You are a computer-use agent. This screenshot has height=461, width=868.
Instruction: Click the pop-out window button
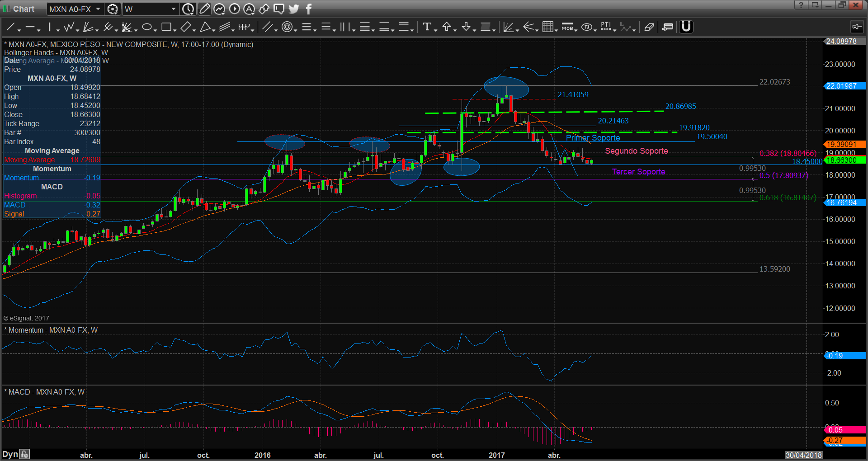[815, 5]
